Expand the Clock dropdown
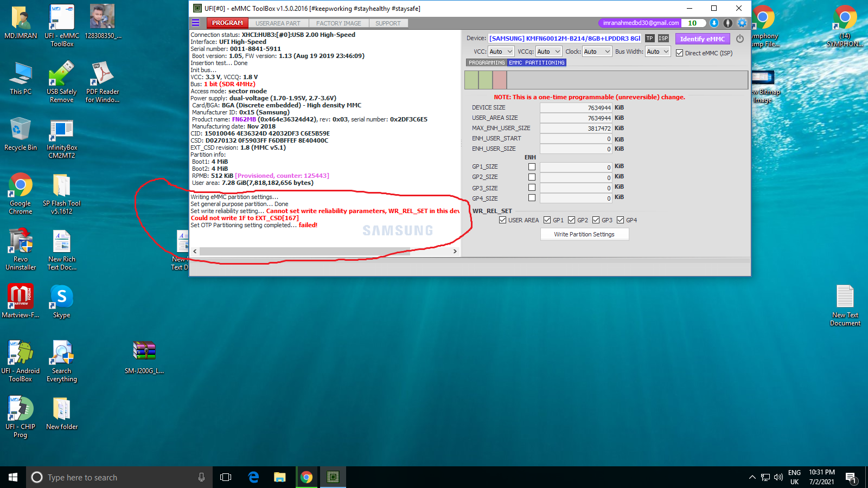The height and width of the screenshot is (488, 868). pyautogui.click(x=597, y=52)
